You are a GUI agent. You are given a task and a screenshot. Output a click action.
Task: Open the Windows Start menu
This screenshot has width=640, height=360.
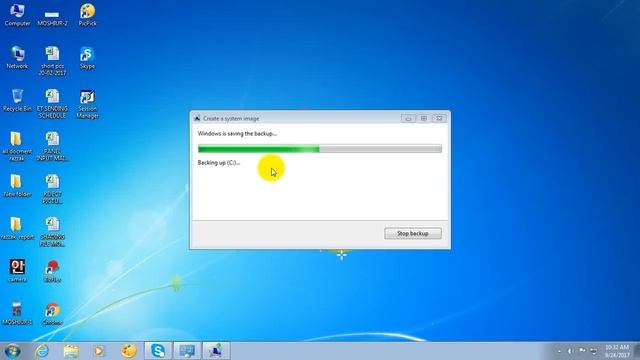[12, 351]
